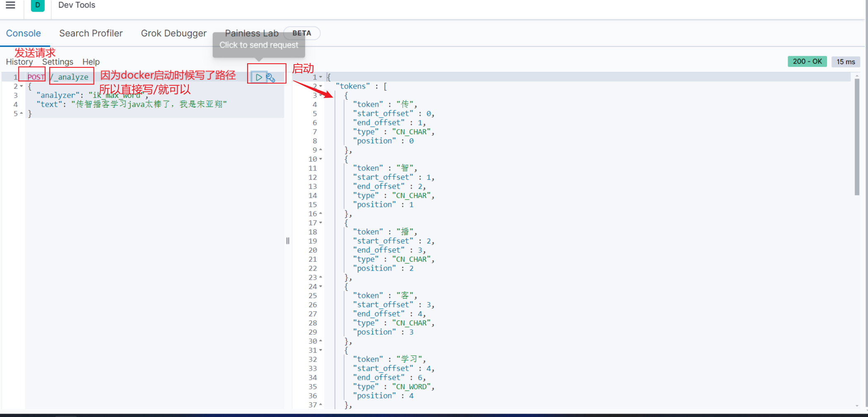
Task: Collapse fold marker at editor line 5
Action: coord(21,114)
